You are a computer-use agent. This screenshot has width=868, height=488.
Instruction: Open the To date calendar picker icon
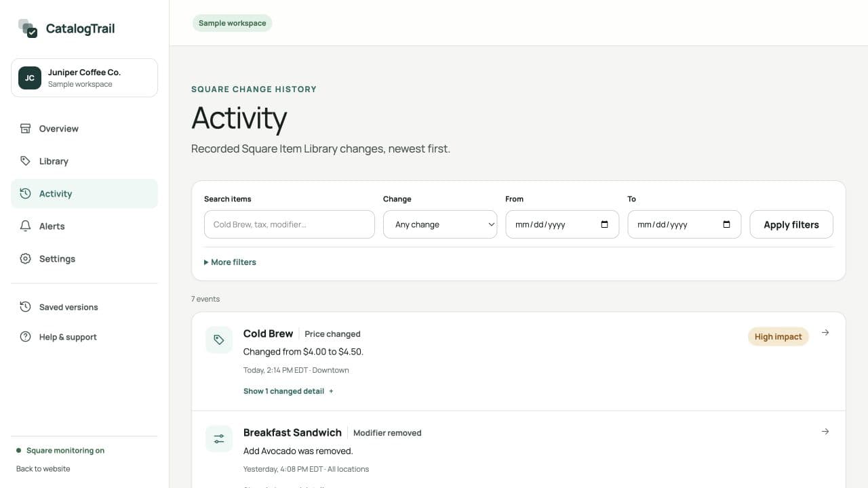[726, 224]
